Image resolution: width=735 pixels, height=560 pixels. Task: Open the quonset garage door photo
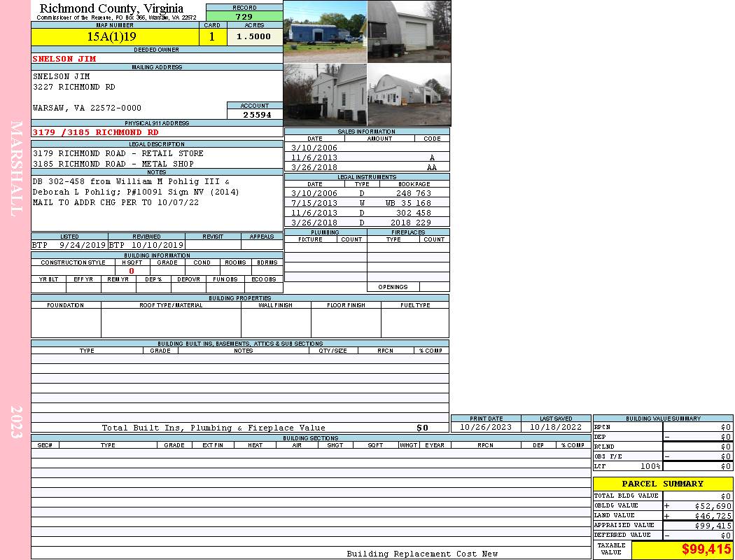(409, 32)
